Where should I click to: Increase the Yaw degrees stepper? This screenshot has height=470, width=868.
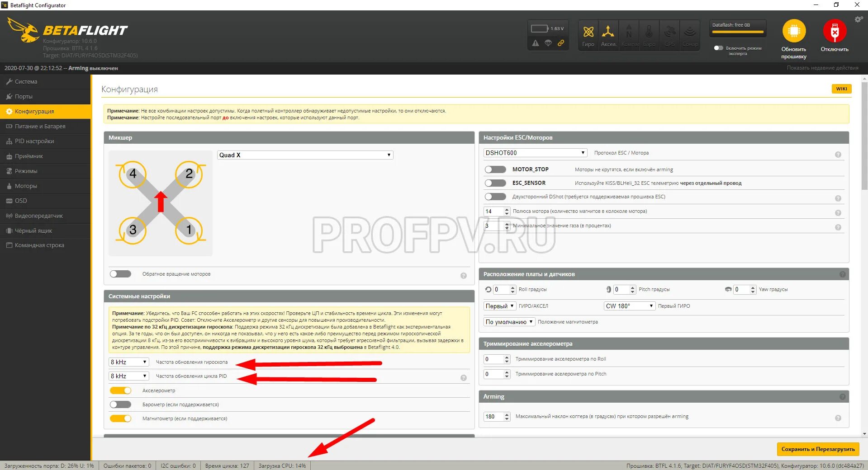pyautogui.click(x=753, y=287)
